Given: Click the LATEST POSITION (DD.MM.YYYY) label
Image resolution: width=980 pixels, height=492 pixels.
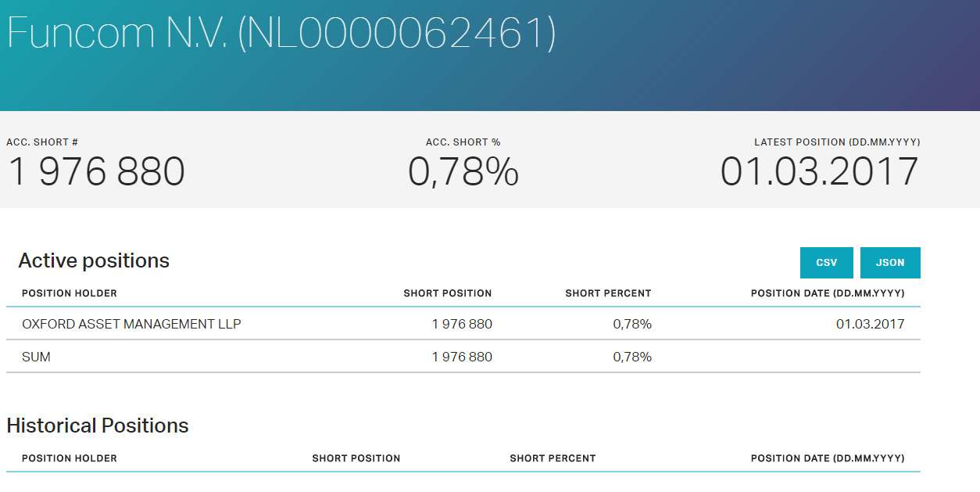Looking at the screenshot, I should pyautogui.click(x=837, y=142).
